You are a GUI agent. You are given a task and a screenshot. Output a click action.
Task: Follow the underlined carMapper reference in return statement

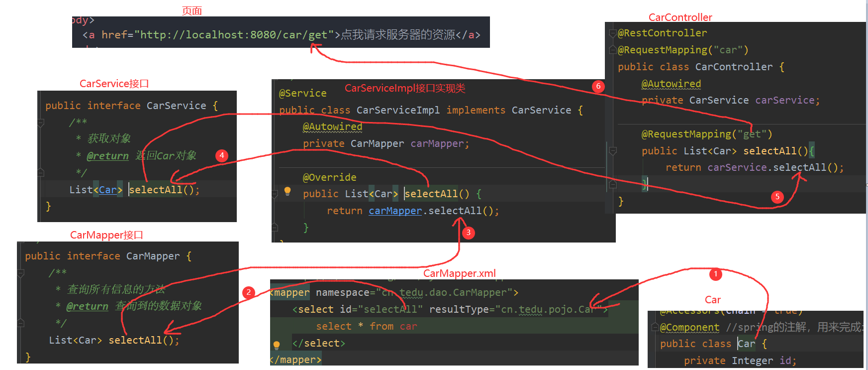[395, 211]
